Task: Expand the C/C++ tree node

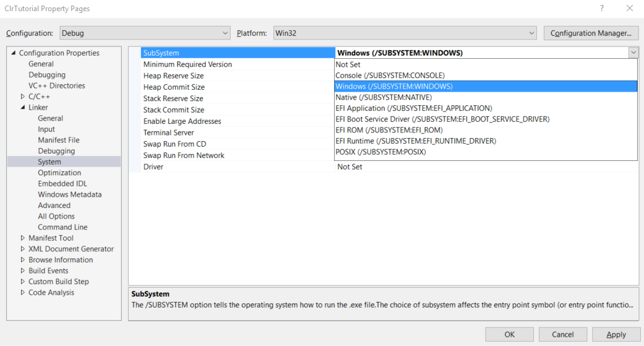Action: tap(22, 97)
